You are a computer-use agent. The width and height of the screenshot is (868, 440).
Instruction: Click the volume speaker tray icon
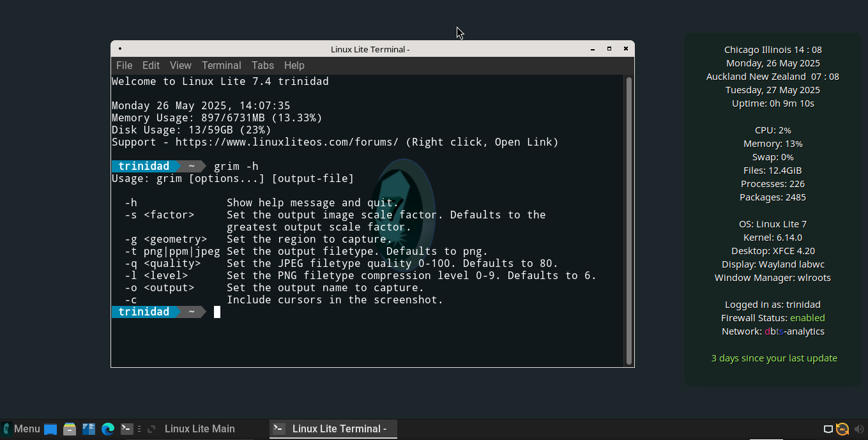(x=859, y=429)
